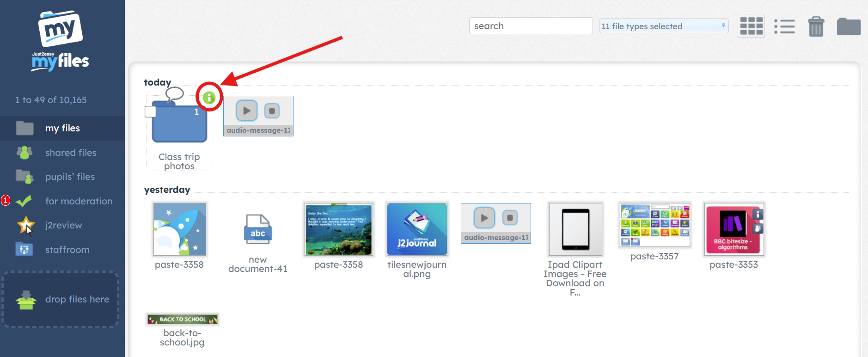Stop yesterday's audio-message recording
Viewport: 868px width, 357px height.
click(x=510, y=218)
